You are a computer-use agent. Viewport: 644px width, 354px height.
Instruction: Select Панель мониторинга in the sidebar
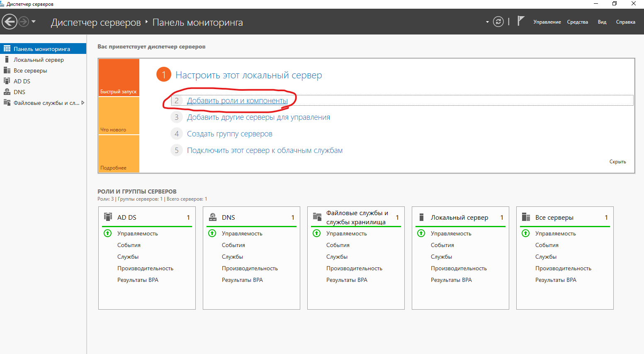43,48
